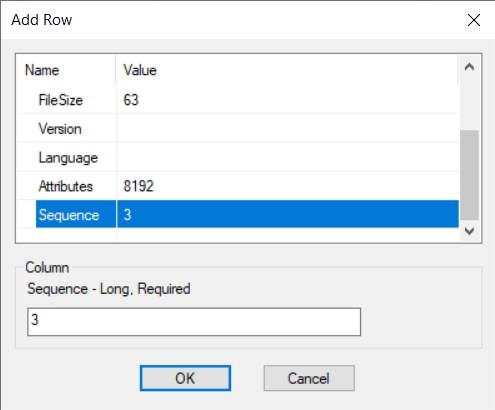Select the Attributes row name
Image resolution: width=495 pixels, height=410 pixels.
click(66, 186)
